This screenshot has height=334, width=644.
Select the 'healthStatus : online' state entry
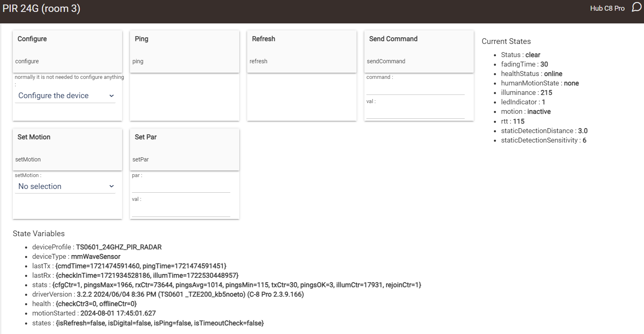coord(532,74)
